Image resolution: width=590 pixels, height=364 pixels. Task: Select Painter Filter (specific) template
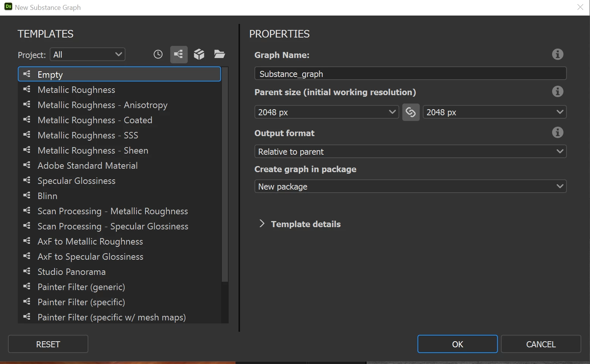click(119, 302)
